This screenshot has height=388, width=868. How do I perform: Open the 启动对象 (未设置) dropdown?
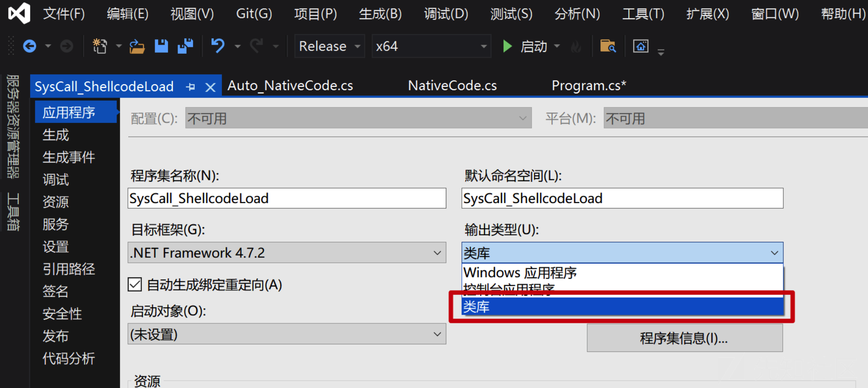pyautogui.click(x=287, y=334)
